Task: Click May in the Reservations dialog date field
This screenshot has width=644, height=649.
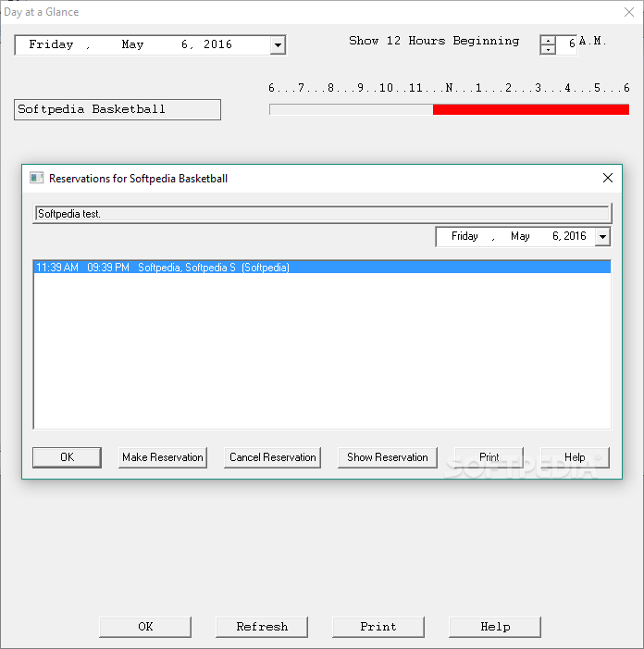Action: click(520, 236)
